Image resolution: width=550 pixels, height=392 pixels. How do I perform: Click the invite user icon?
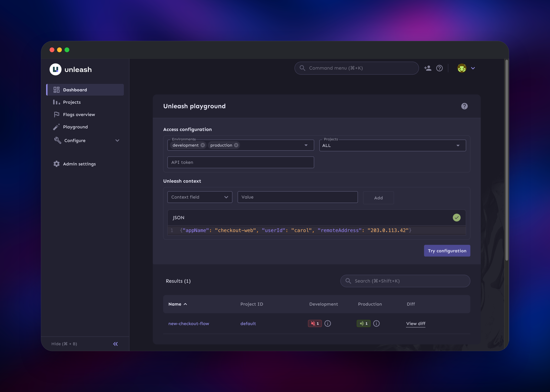(428, 68)
